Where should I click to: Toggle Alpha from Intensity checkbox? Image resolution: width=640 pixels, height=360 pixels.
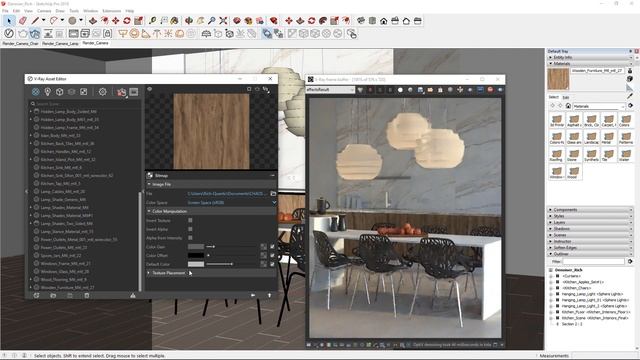click(x=190, y=238)
